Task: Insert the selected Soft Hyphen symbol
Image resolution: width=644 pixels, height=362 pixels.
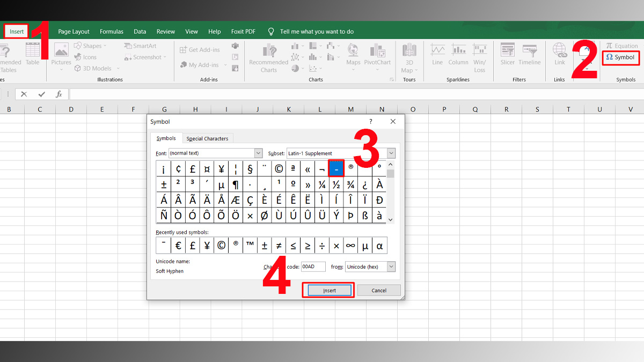Action: pyautogui.click(x=328, y=290)
